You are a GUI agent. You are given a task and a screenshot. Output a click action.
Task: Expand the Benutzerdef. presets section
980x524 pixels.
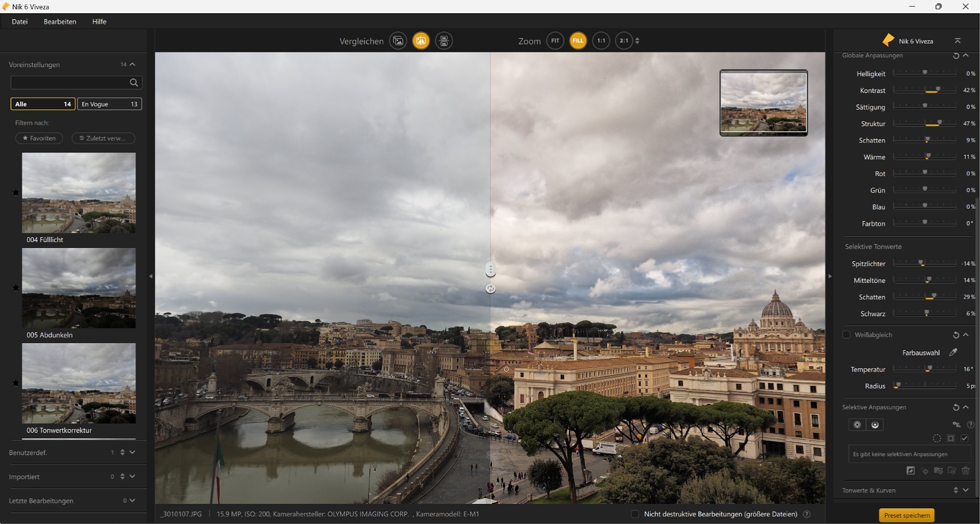pyautogui.click(x=132, y=452)
